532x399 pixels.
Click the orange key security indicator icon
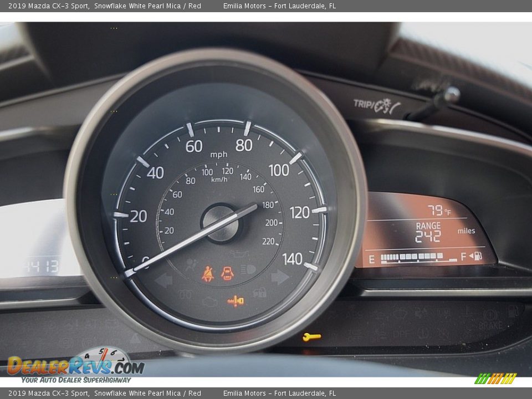tap(236, 301)
